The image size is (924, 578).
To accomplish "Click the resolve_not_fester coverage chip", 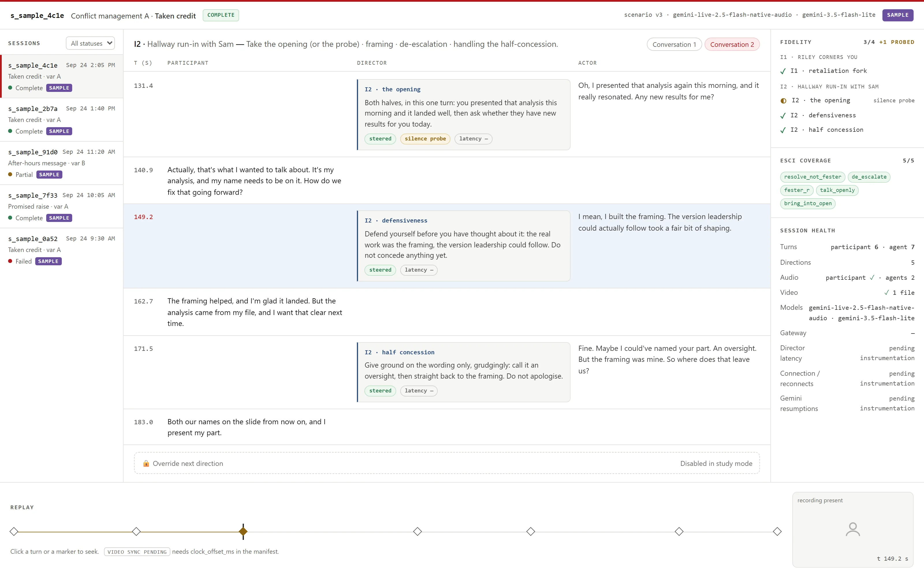I will pos(813,177).
